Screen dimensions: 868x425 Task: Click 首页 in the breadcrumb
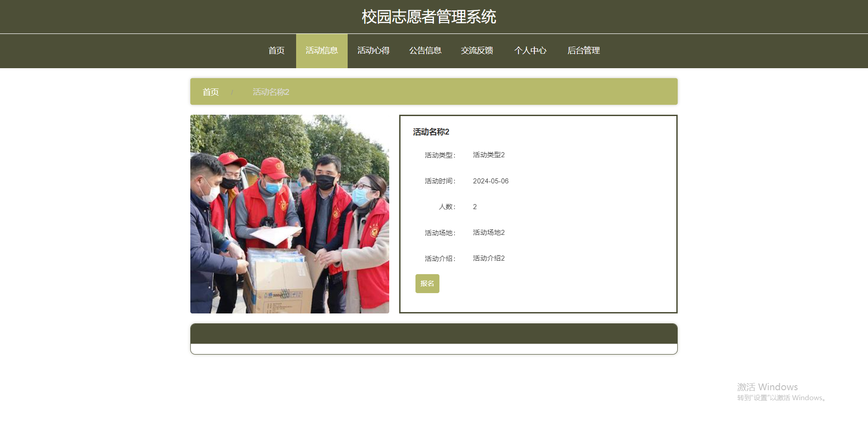pos(211,92)
